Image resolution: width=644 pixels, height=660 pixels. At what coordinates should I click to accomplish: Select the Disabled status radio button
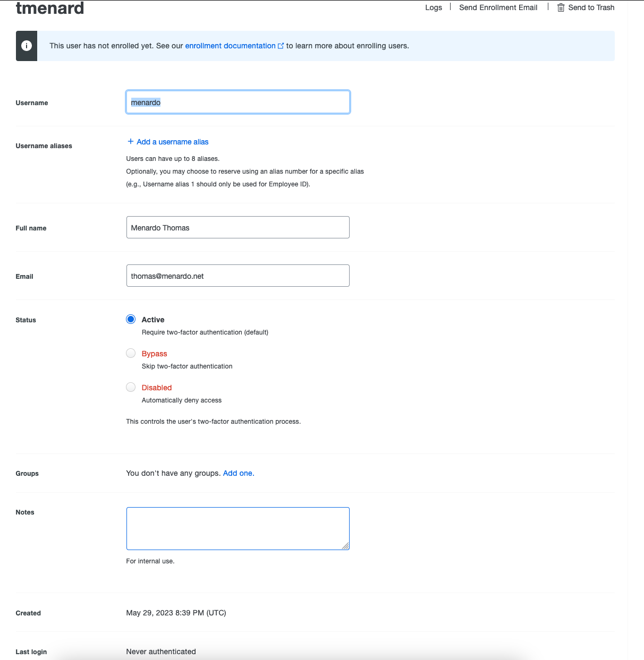click(x=131, y=387)
